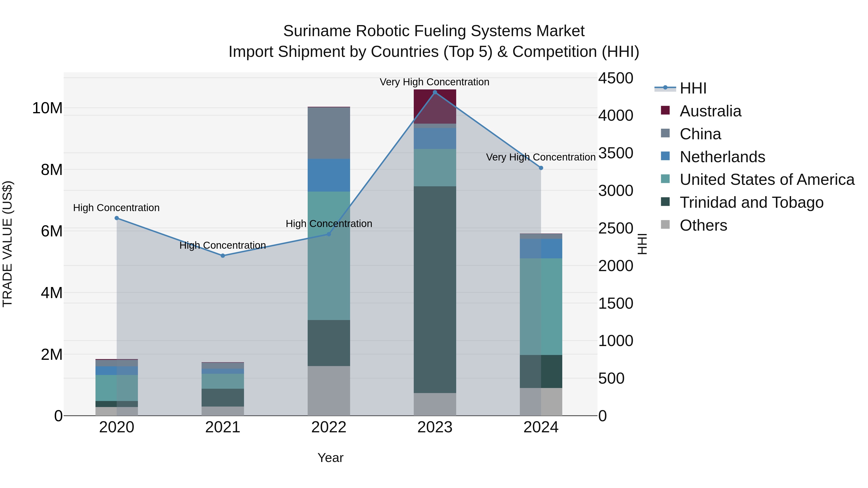868x488 pixels.
Task: Click the Australia segment of 2023 bar
Action: [435, 107]
